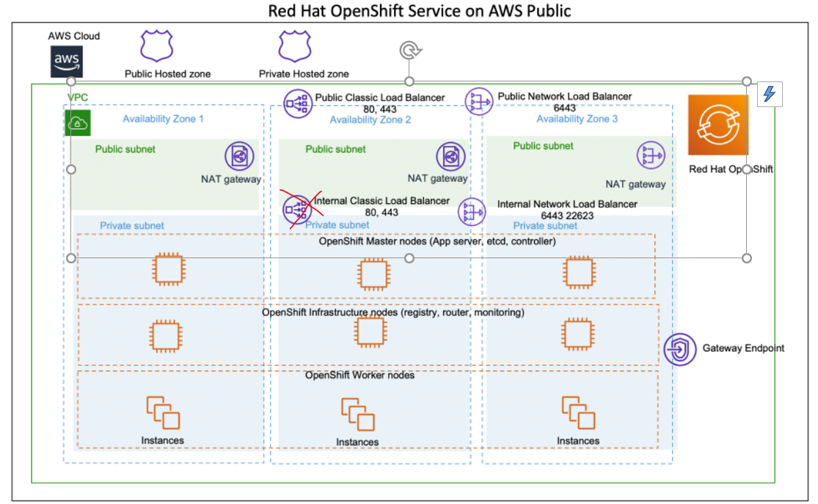Select the Gateway Endpoint icon
This screenshot has width=818, height=504.
tap(679, 349)
